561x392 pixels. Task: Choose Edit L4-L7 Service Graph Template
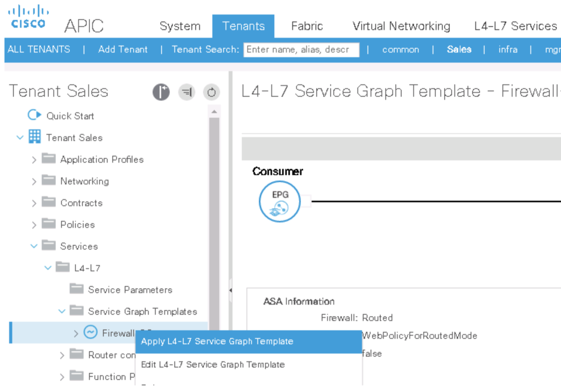pos(213,364)
